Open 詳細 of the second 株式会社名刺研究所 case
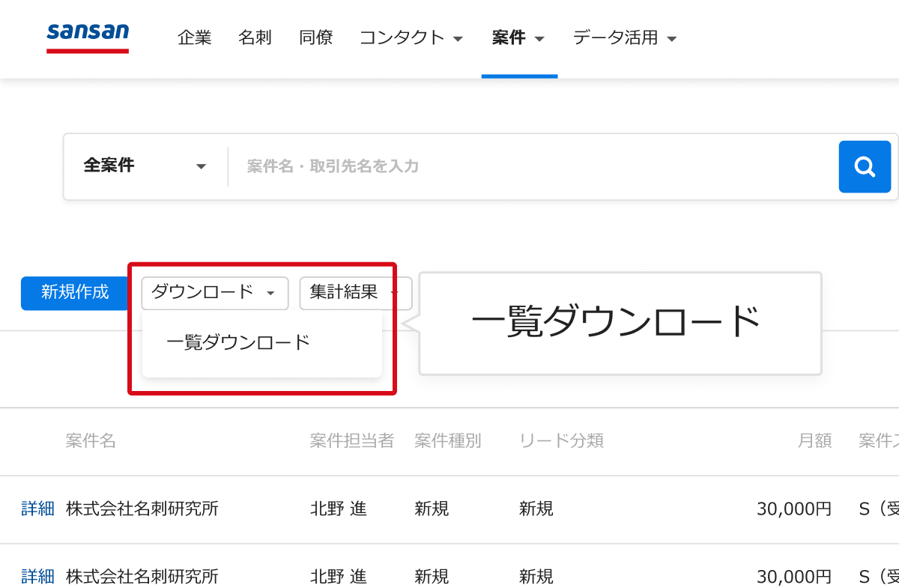The width and height of the screenshot is (899, 588). coord(37,577)
